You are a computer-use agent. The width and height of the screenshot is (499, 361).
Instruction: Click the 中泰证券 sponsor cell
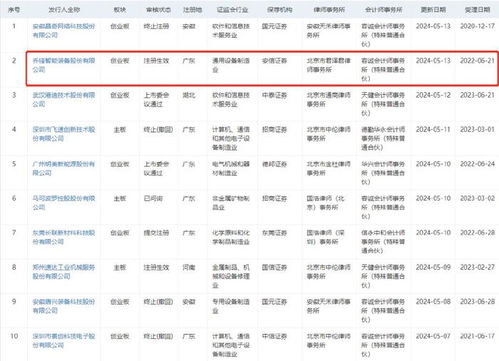click(x=274, y=95)
